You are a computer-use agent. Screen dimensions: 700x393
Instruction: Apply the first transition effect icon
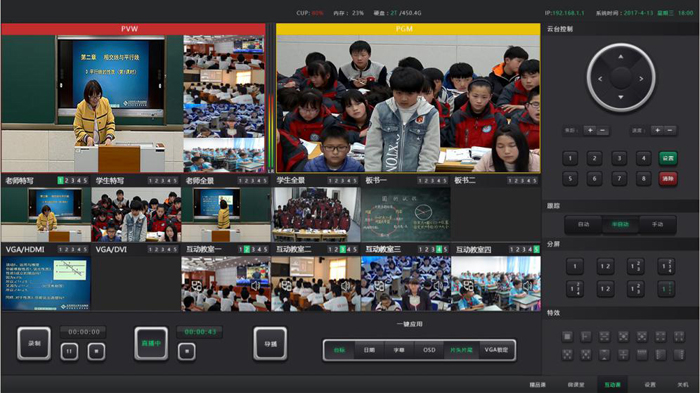click(x=567, y=336)
